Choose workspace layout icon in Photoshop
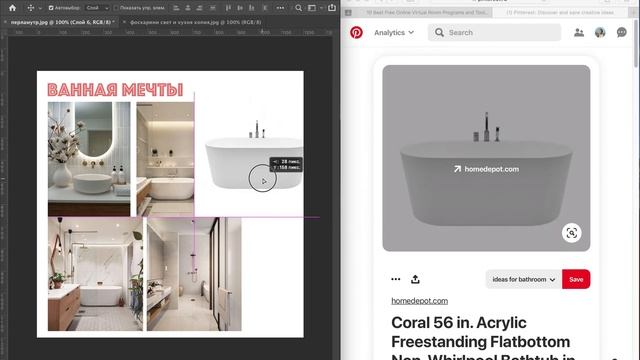640x360 pixels. pos(312,8)
